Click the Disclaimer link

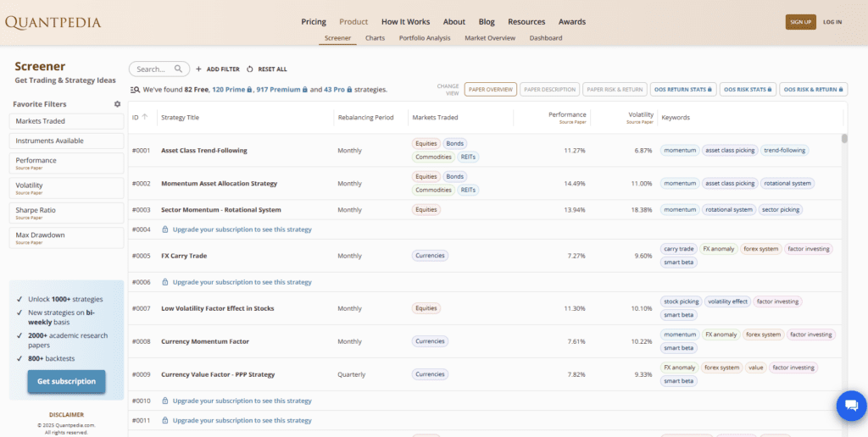66,414
